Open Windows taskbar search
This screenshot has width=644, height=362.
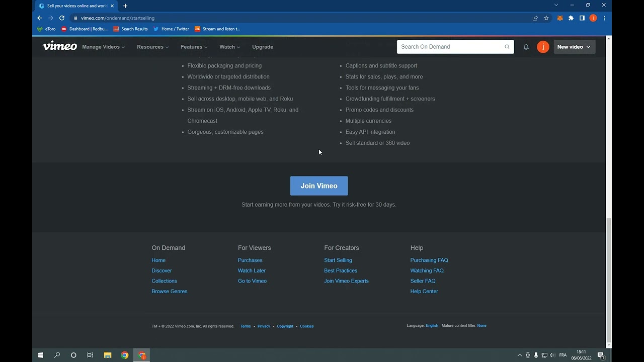point(57,355)
